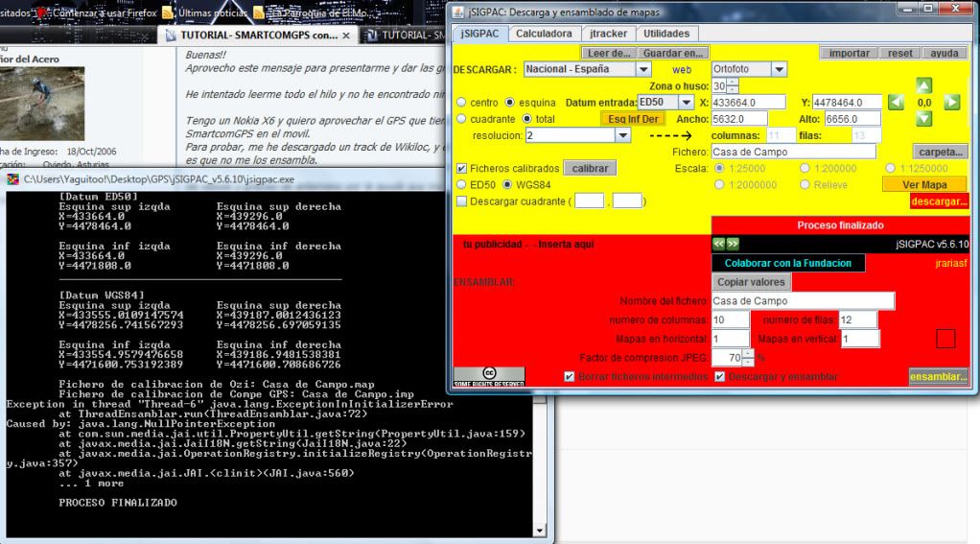The height and width of the screenshot is (544, 980).
Task: Select the cuadrante radio option
Action: [x=461, y=119]
